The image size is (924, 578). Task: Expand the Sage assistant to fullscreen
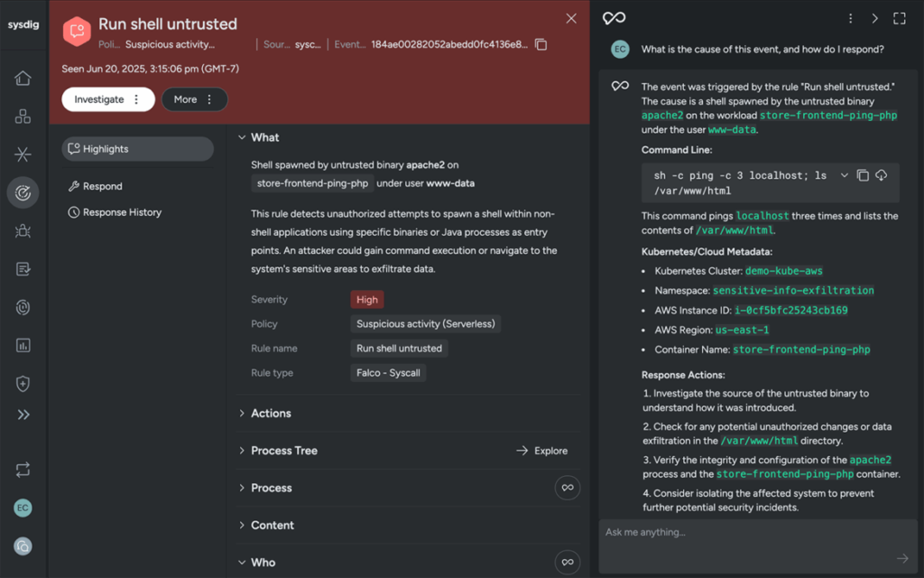900,18
